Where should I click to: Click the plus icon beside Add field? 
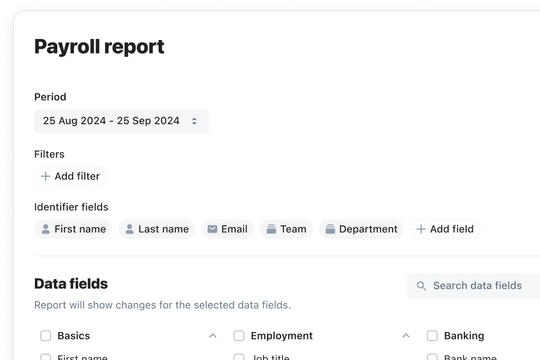pos(421,229)
